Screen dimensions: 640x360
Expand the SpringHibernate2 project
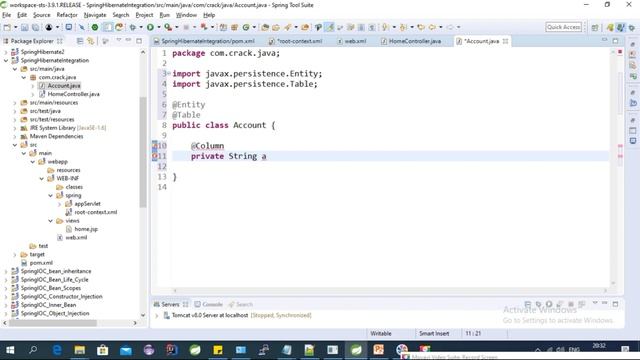[6, 52]
